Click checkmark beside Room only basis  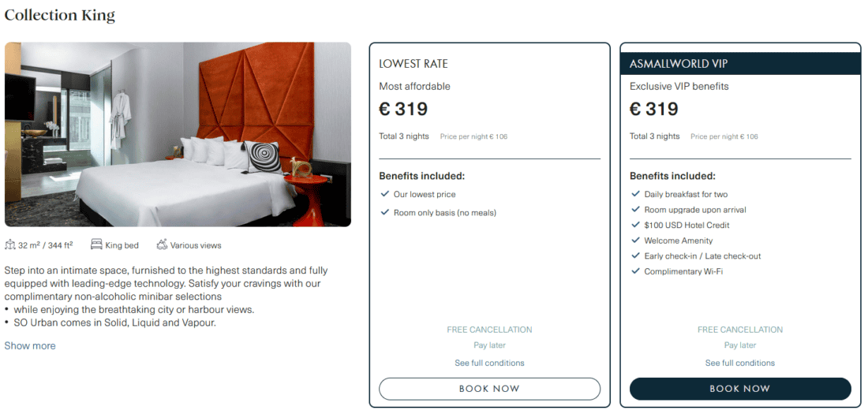coord(385,212)
